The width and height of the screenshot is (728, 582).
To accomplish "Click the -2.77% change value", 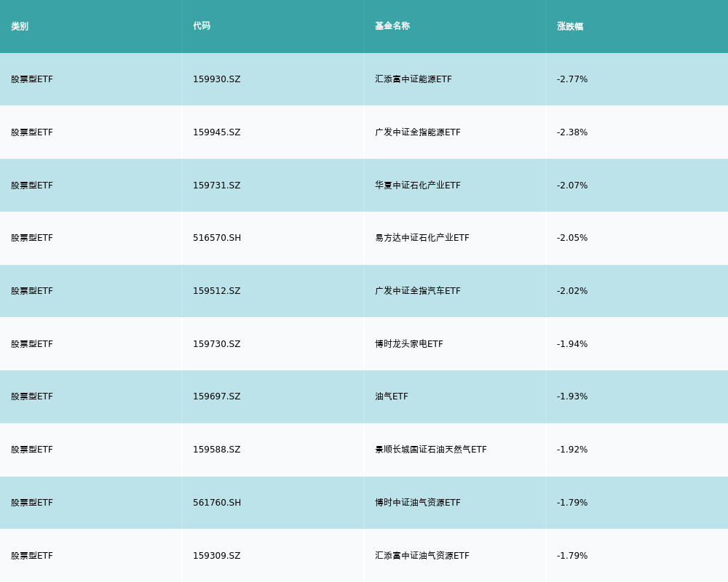I will pyautogui.click(x=572, y=79).
